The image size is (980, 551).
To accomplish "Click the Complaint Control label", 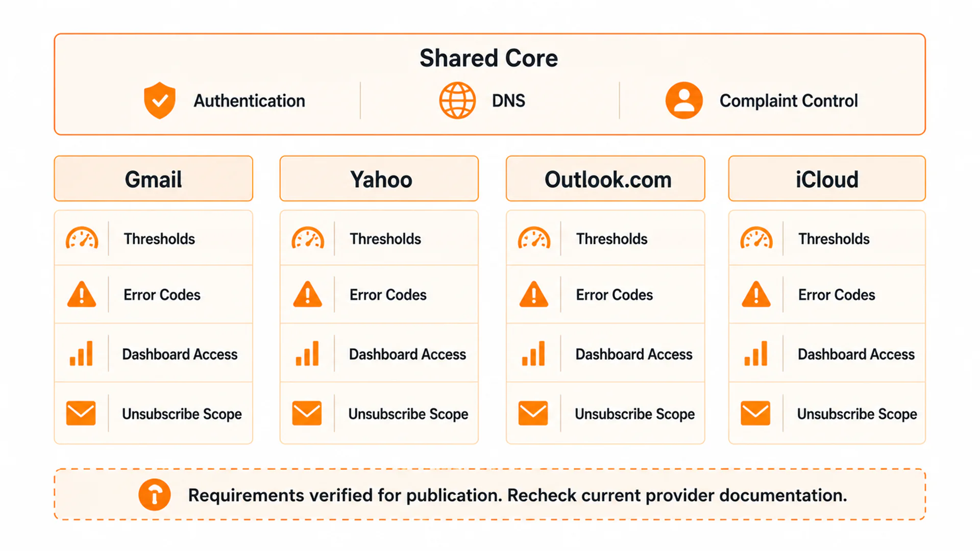I will pyautogui.click(x=789, y=101).
